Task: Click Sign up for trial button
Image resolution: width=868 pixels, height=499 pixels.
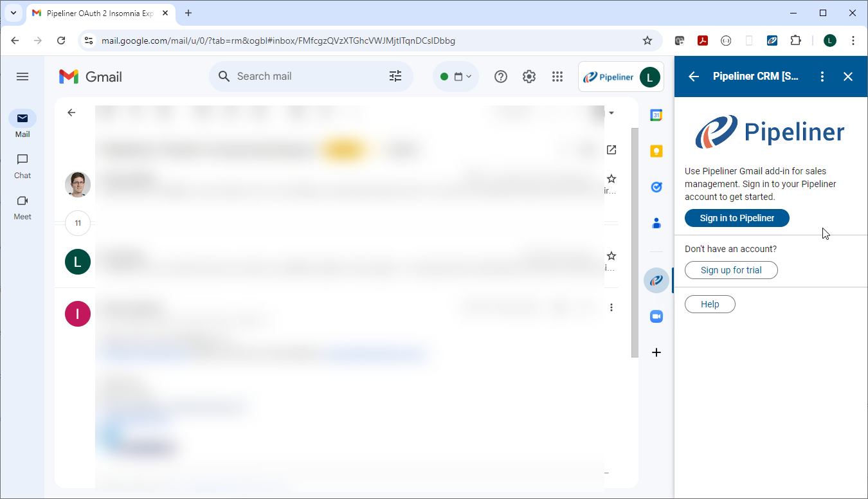Action: (x=731, y=270)
